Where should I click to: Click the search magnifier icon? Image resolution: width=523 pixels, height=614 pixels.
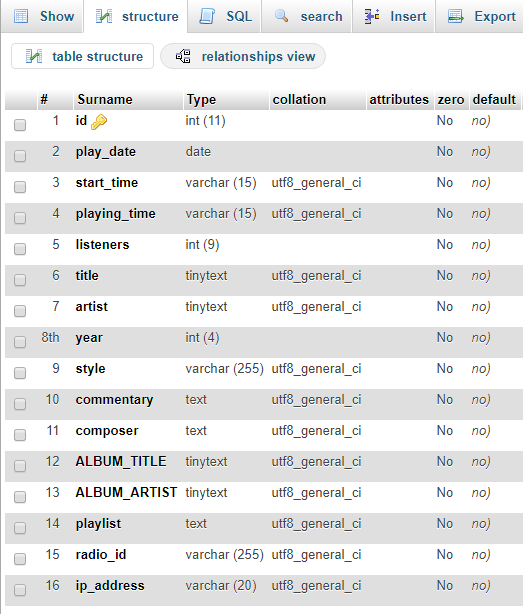tap(281, 16)
